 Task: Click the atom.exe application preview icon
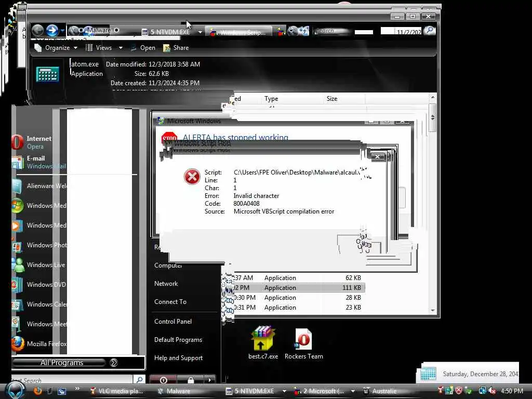point(47,74)
